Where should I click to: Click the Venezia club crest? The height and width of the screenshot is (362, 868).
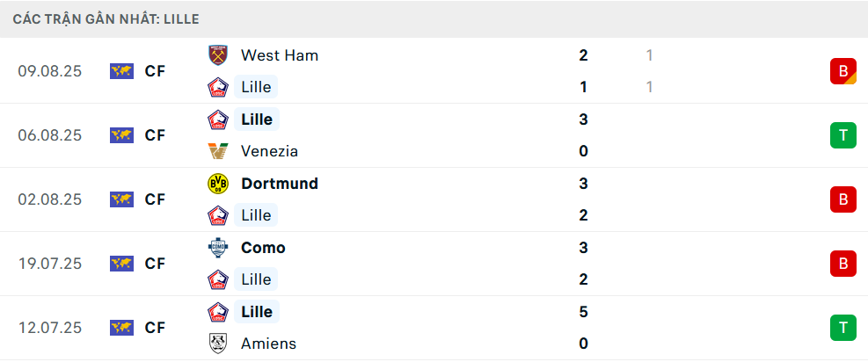[217, 151]
